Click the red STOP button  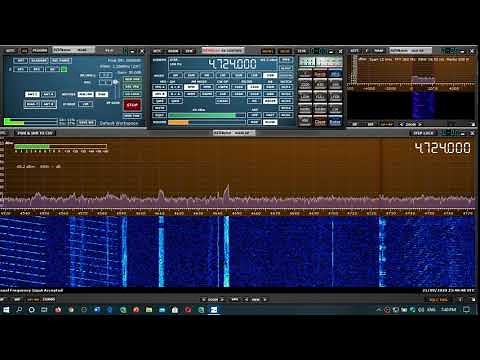tap(132, 105)
